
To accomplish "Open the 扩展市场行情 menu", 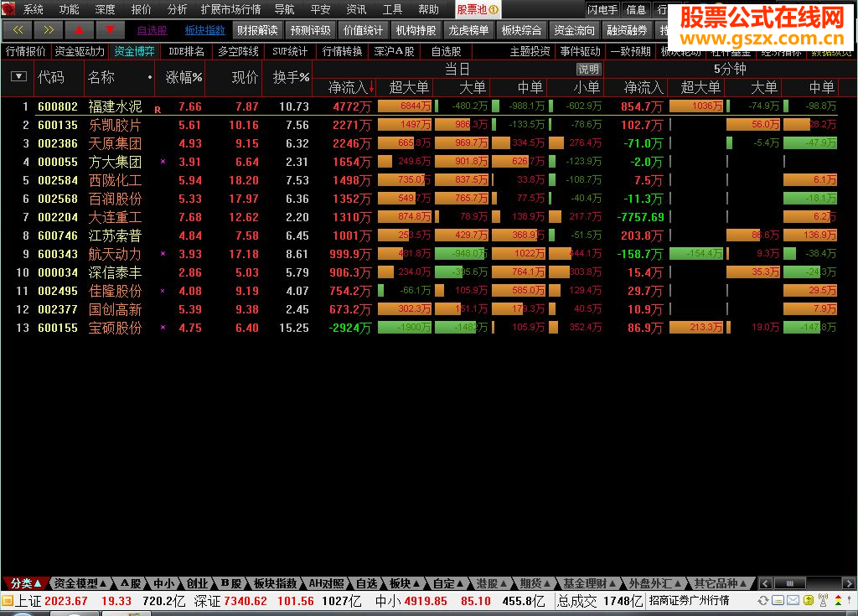I will pos(230,9).
